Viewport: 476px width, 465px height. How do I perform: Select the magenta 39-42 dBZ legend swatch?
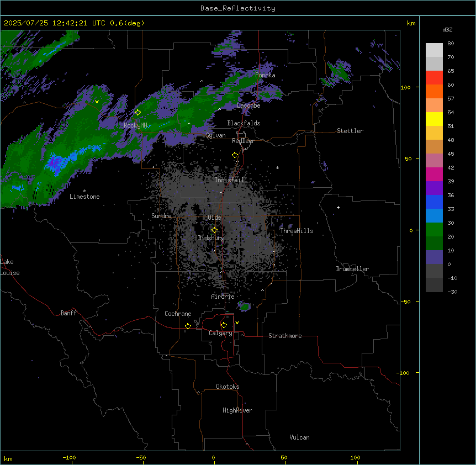pos(434,175)
